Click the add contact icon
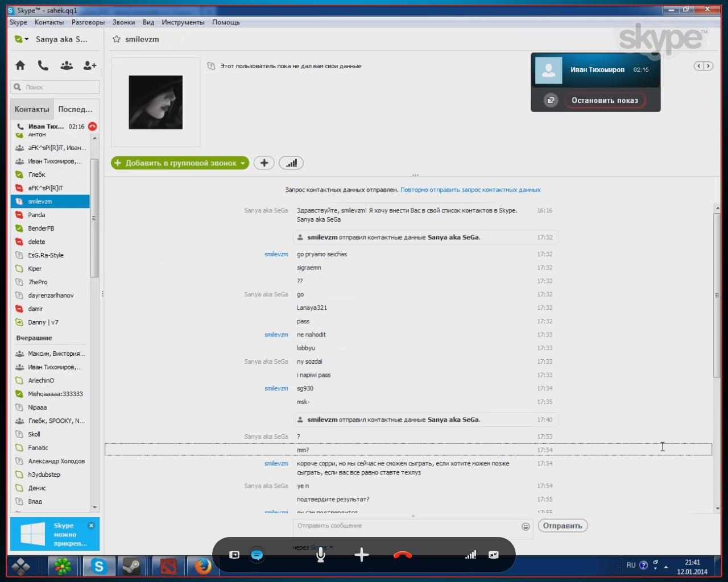 (x=90, y=65)
